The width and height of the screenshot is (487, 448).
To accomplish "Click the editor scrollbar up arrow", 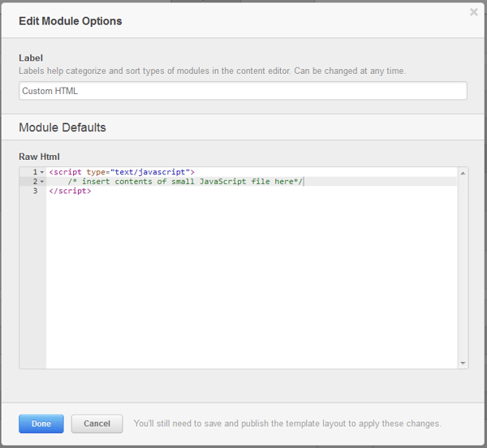I will [463, 173].
